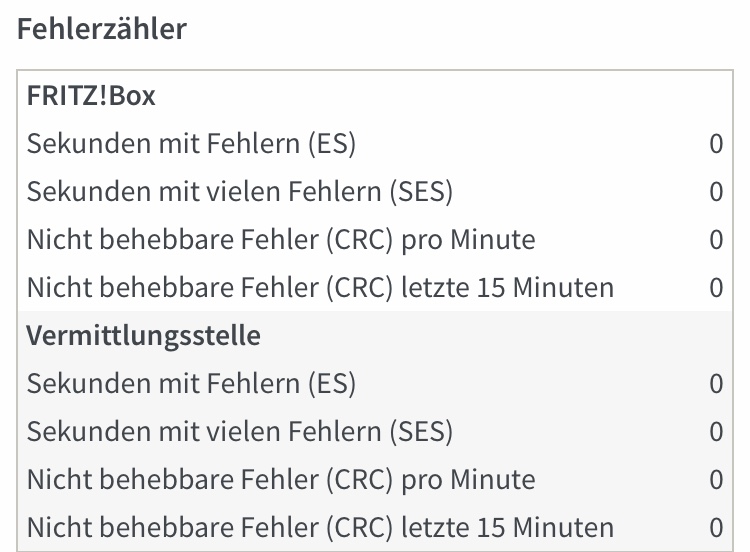This screenshot has width=750, height=552.
Task: Click the '(SES)' abbreviation under Vermittlungsstelle
Action: click(x=420, y=431)
